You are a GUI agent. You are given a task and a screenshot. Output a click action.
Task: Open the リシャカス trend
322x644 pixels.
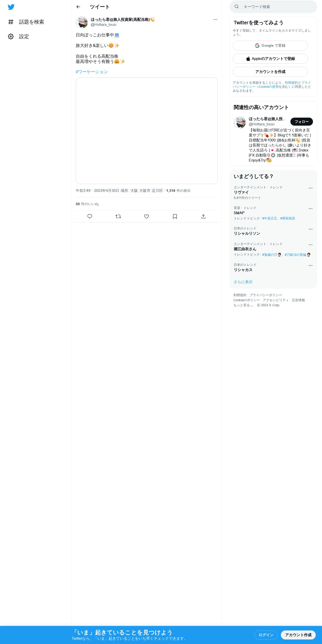(x=273, y=268)
